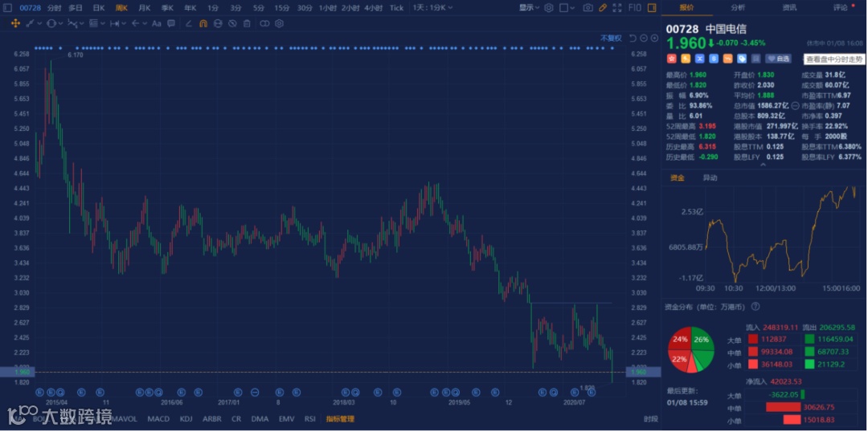Collapse quote details chevron under 股息LFY

763,165
